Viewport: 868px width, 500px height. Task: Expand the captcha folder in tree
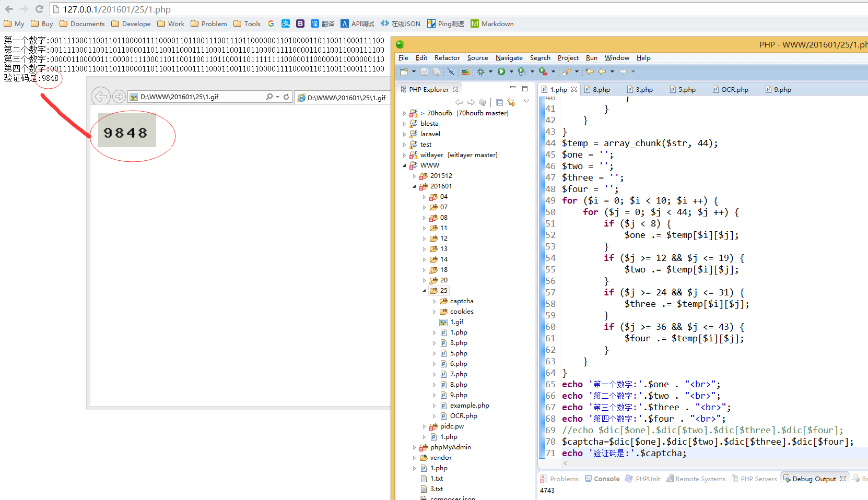pyautogui.click(x=434, y=301)
